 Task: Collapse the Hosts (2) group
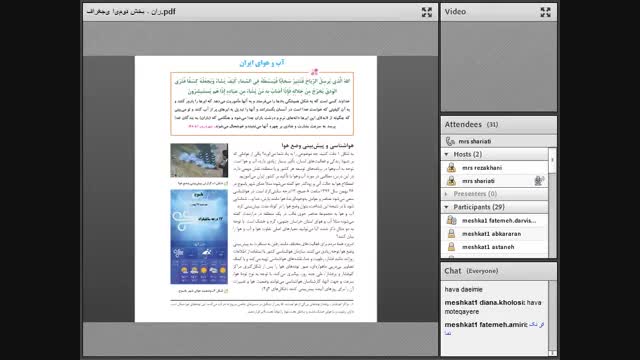click(446, 154)
